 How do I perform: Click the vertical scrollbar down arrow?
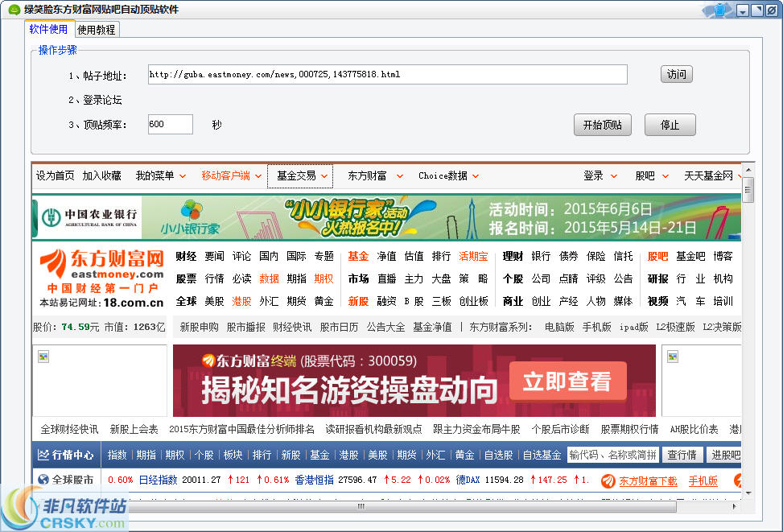748,493
